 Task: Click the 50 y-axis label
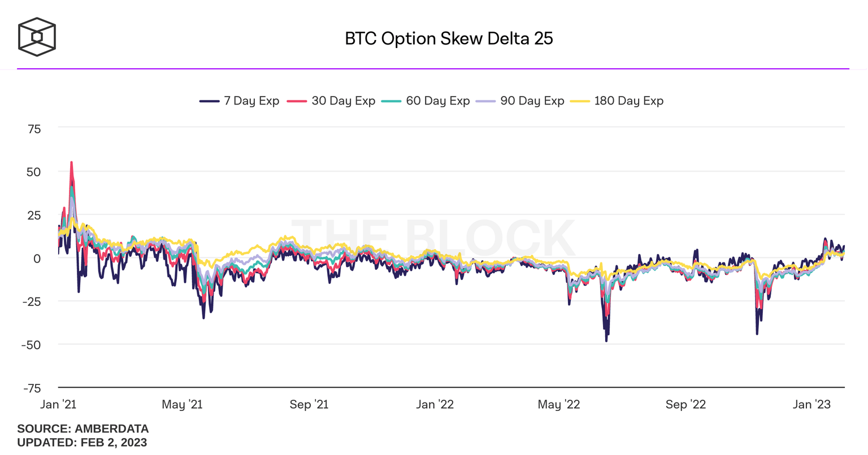point(34,172)
